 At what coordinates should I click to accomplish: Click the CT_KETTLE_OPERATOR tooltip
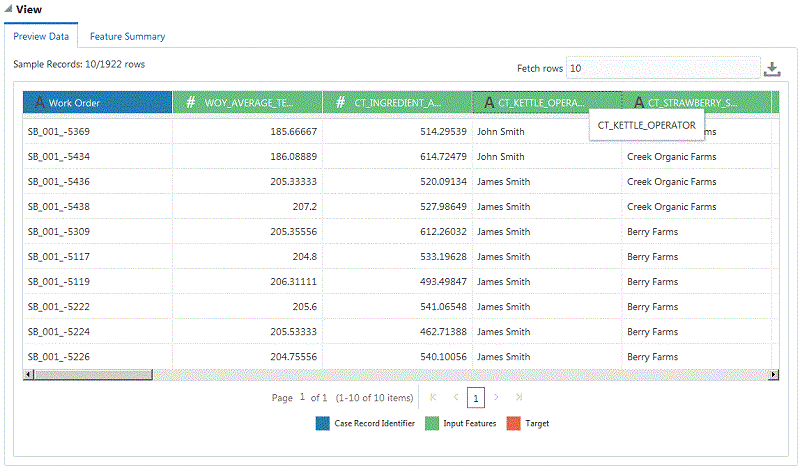tap(646, 125)
